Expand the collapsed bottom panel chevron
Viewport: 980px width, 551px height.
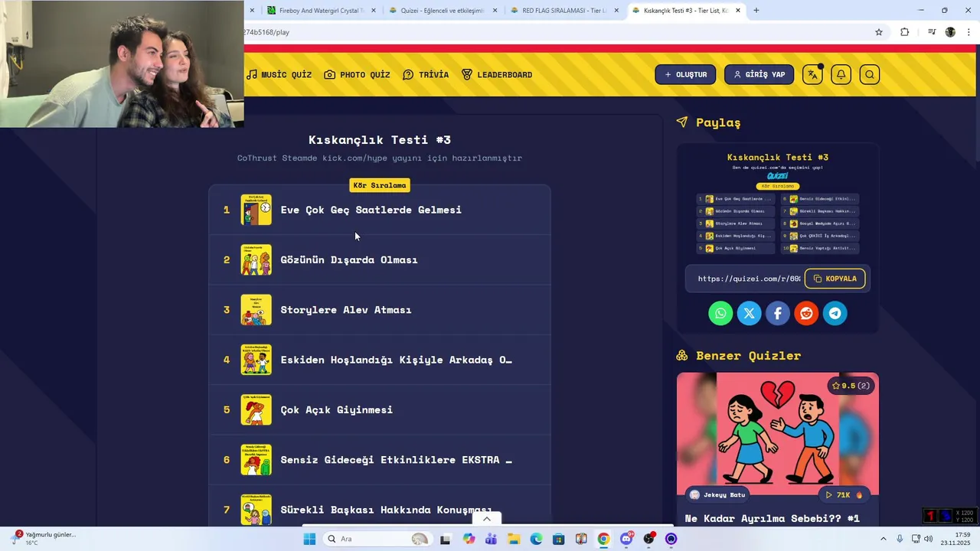pyautogui.click(x=486, y=519)
